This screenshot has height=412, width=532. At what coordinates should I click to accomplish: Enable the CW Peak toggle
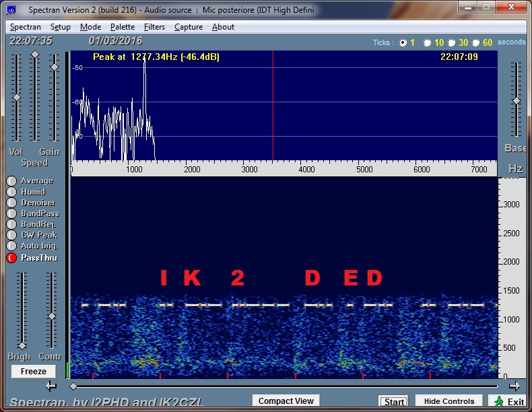coord(11,235)
